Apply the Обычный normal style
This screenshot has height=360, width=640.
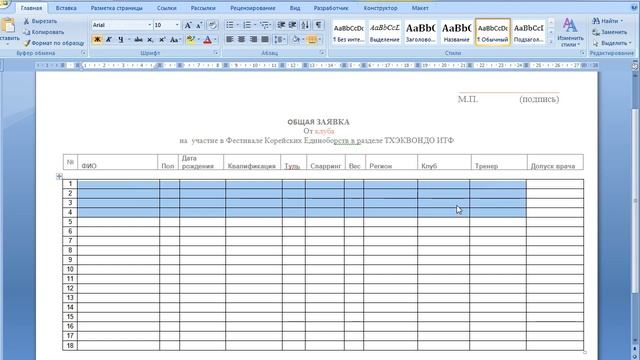click(493, 32)
